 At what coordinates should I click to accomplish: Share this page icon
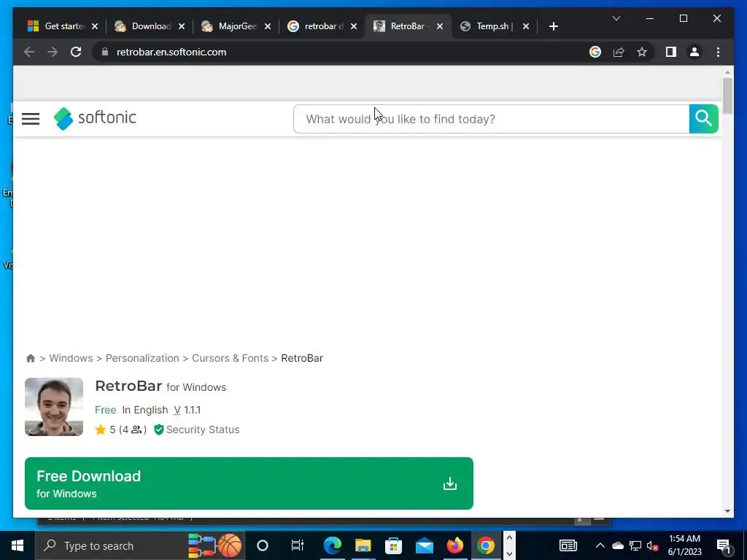619,52
